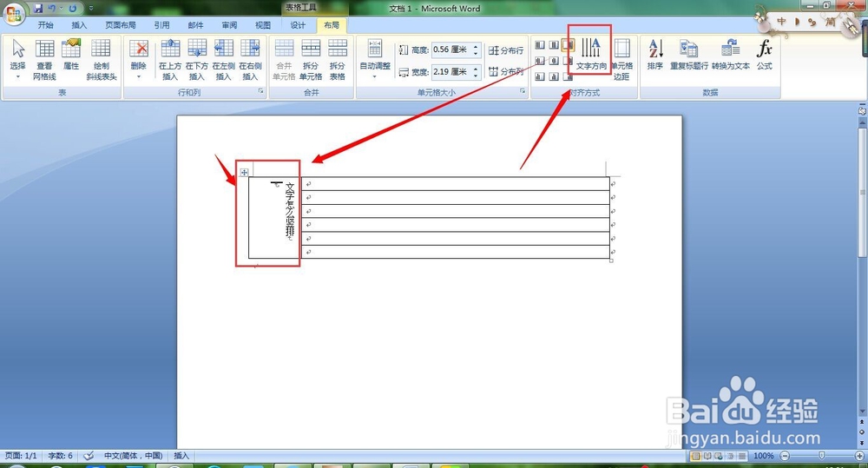This screenshot has height=468, width=868.
Task: Click 合并单元格 merge cells
Action: coord(284,59)
